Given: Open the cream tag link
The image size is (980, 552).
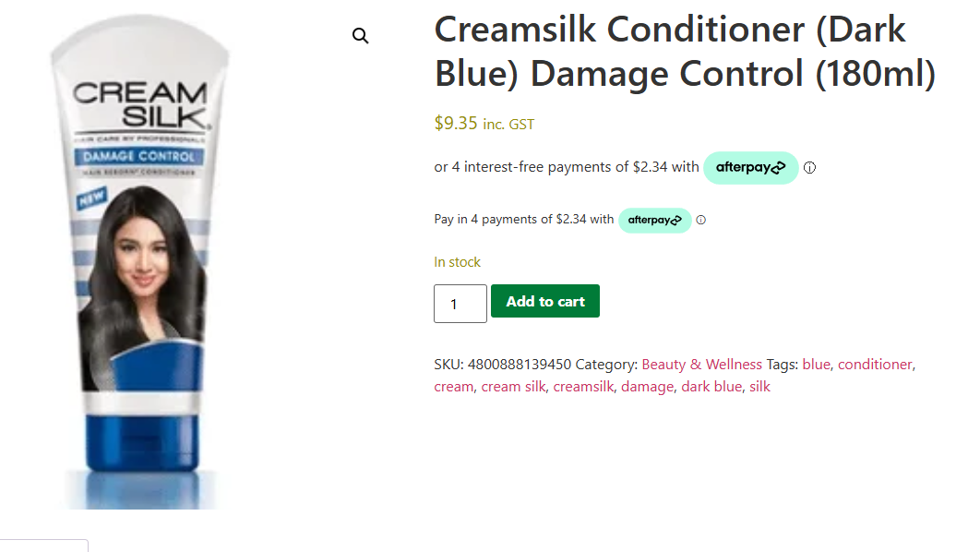Looking at the screenshot, I should [x=453, y=386].
